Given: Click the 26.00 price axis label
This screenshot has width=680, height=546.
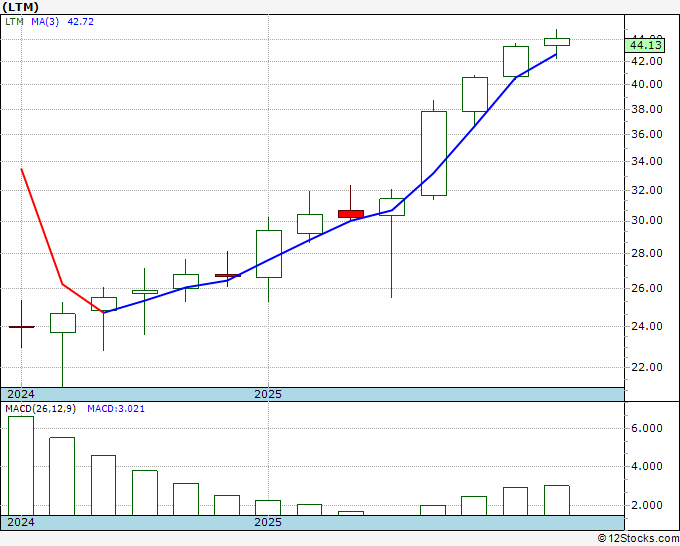Looking at the screenshot, I should [x=647, y=288].
